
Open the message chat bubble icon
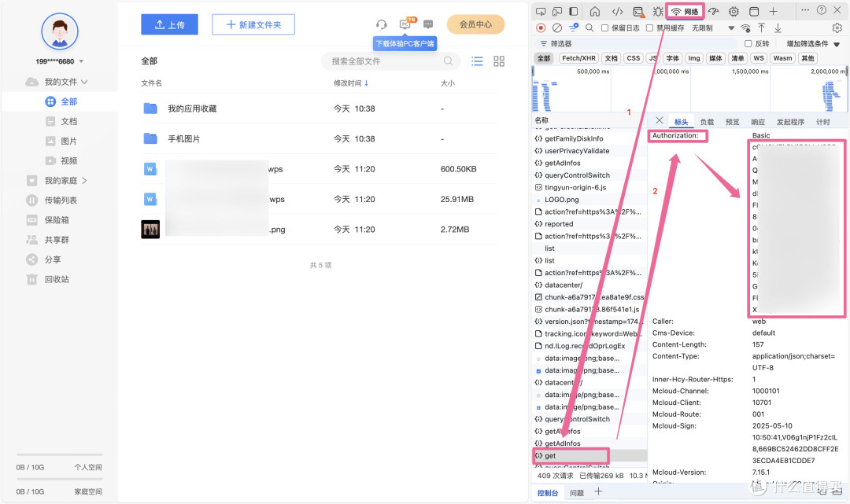click(x=428, y=24)
